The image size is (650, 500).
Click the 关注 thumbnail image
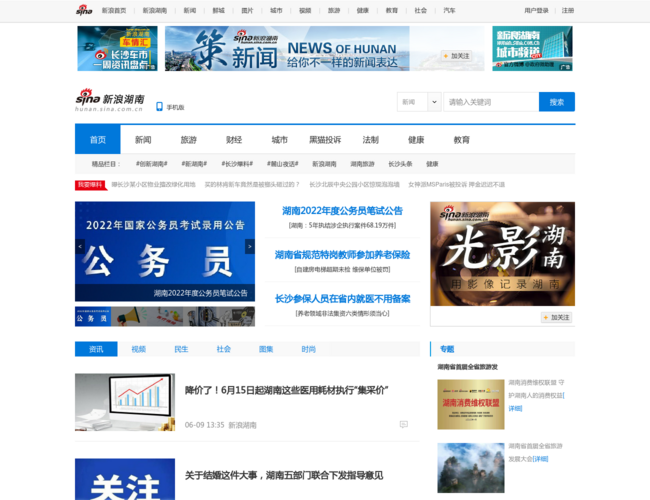coord(125,479)
